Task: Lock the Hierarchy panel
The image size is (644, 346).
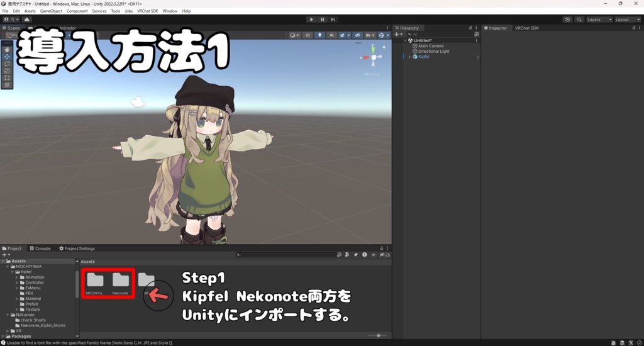Action: point(470,28)
